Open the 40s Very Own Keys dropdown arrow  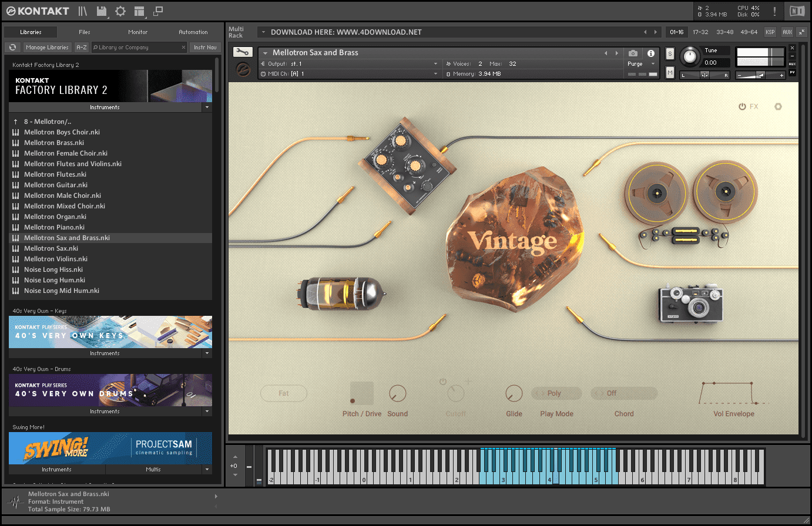click(x=207, y=353)
